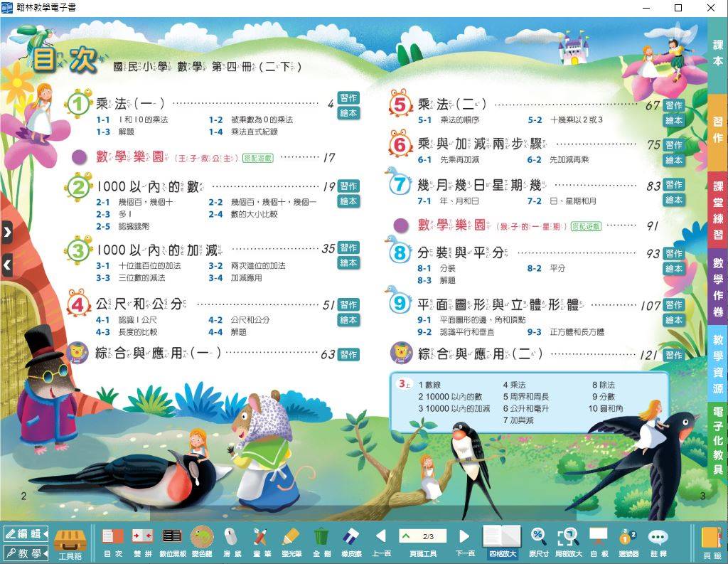Open 習作 for unit 7 幾月幾日星期幾
The width and height of the screenshot is (728, 564).
[674, 185]
